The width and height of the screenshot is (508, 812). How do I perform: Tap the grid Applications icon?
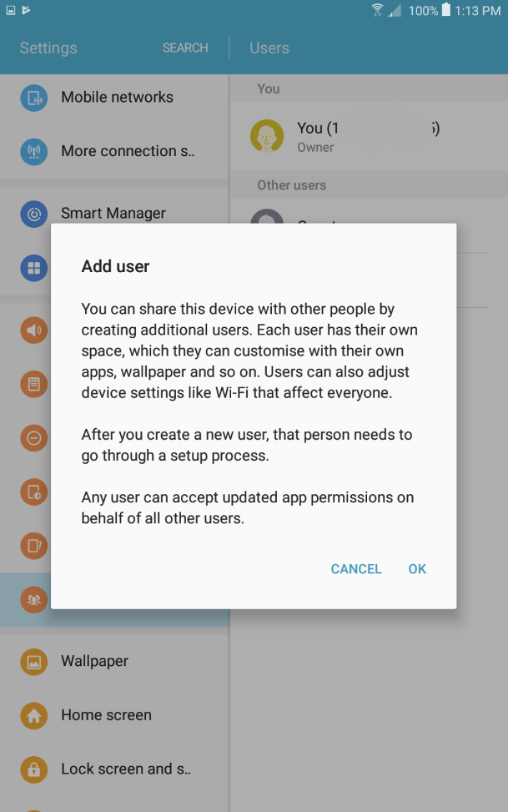pyautogui.click(x=34, y=268)
